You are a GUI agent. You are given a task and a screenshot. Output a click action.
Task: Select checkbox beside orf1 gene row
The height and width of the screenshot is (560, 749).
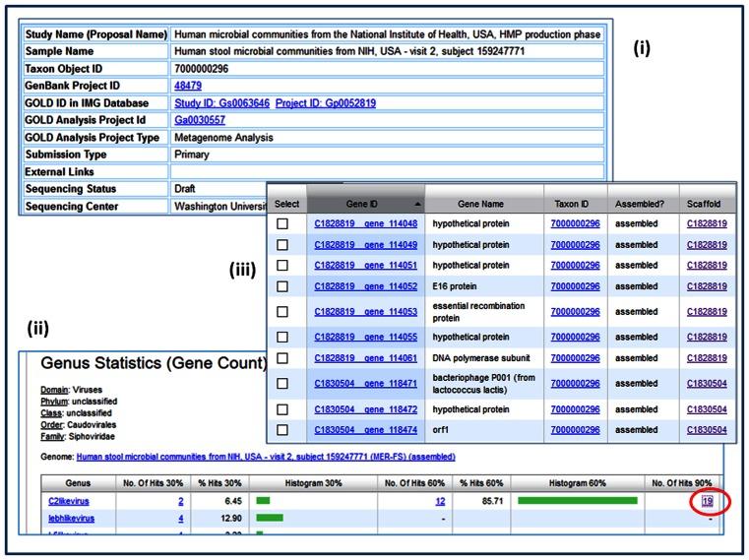[x=282, y=429]
